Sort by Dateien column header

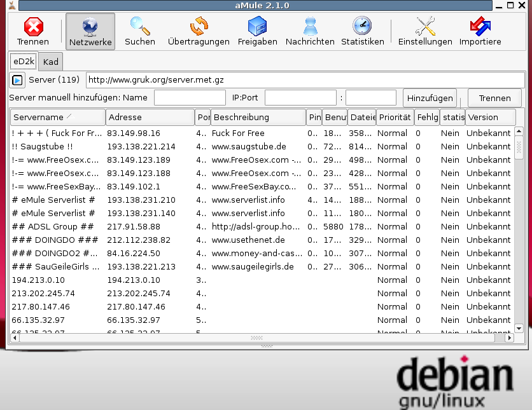[x=362, y=117]
